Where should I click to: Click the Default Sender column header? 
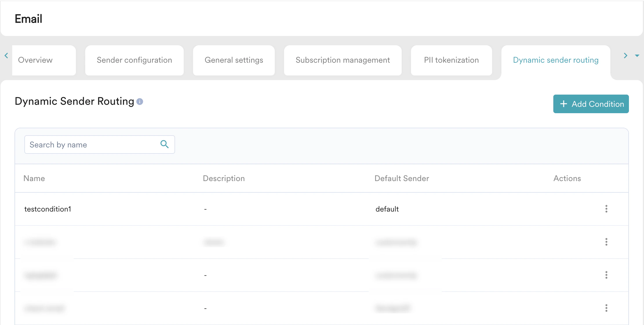point(402,178)
